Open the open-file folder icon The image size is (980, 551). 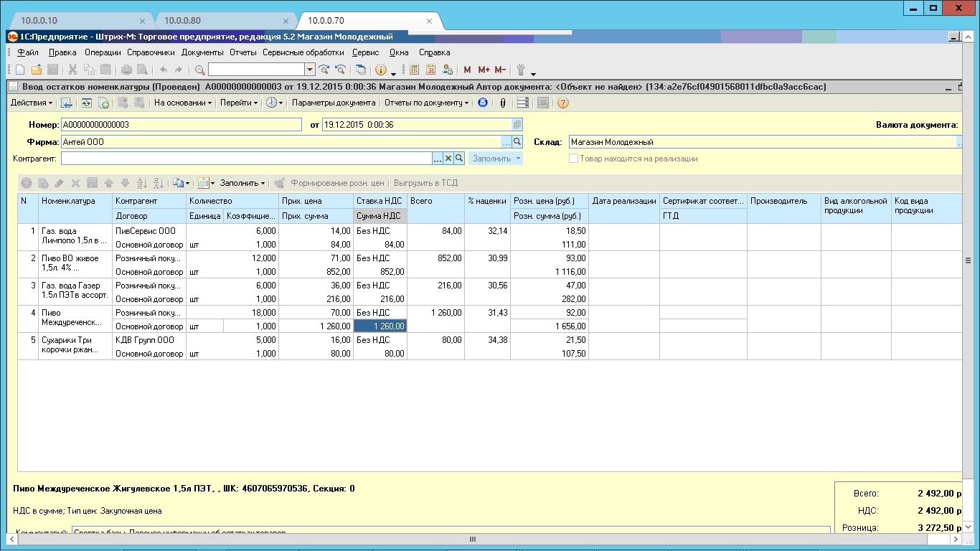(36, 70)
